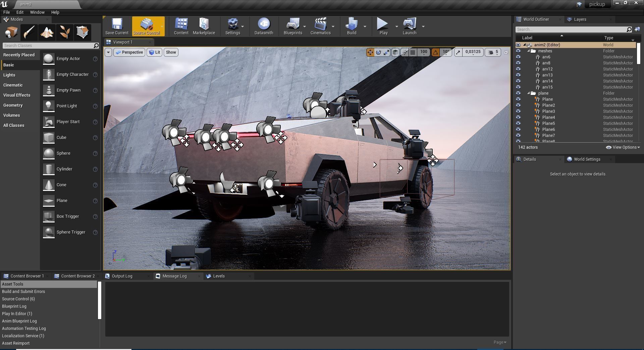Toggle rotation snapping in viewport
This screenshot has height=350, width=644.
(435, 52)
